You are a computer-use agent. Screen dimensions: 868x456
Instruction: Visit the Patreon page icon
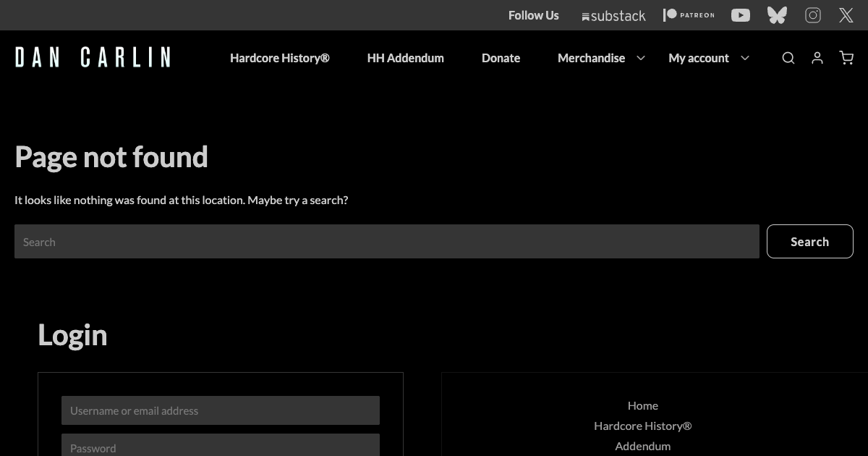(x=689, y=15)
